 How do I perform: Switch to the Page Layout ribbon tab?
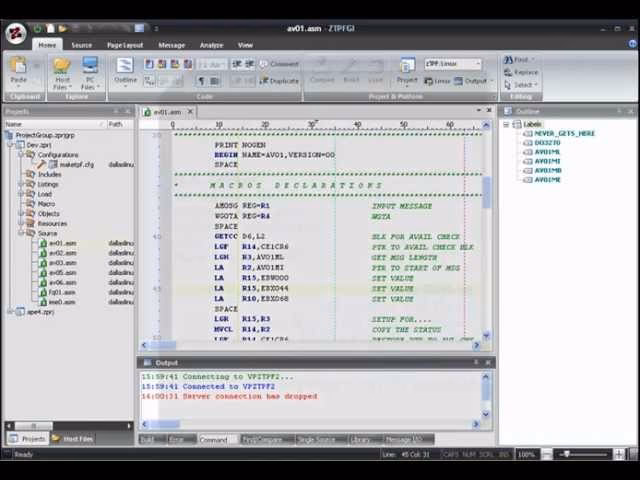[x=125, y=45]
